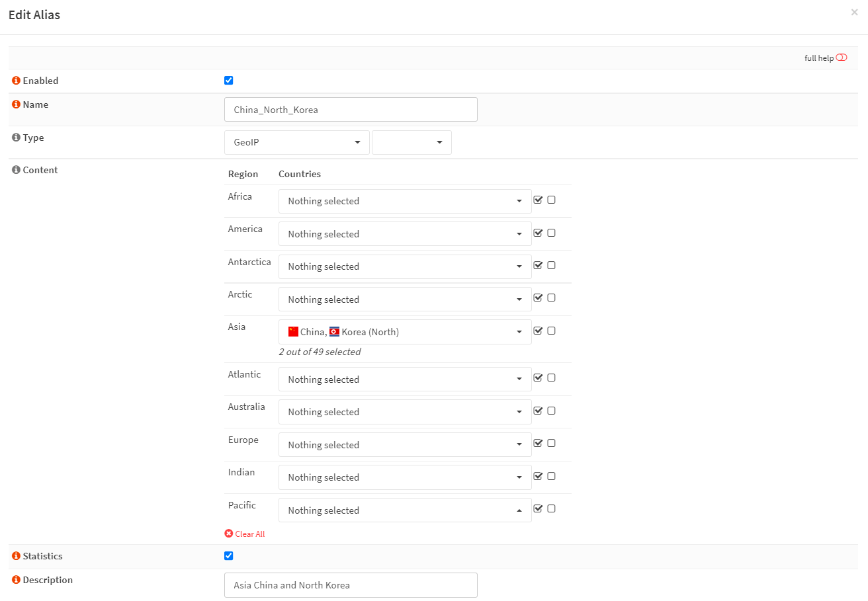Screen dimensions: 868x601
Task: Toggle the Statistics checkbox
Action: point(229,555)
